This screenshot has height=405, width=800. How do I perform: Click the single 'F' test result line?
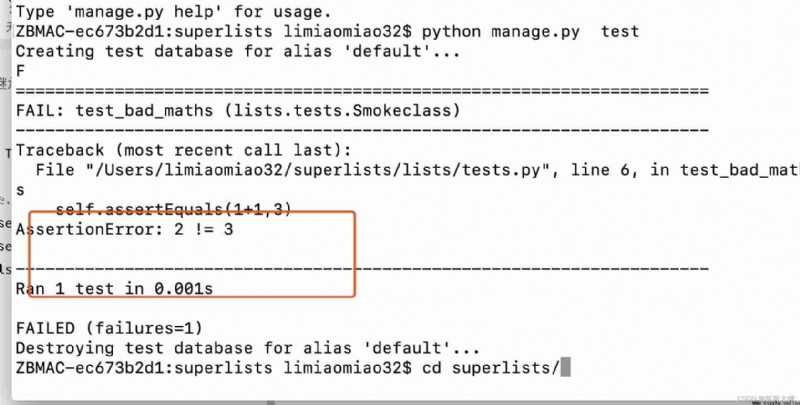pos(20,71)
